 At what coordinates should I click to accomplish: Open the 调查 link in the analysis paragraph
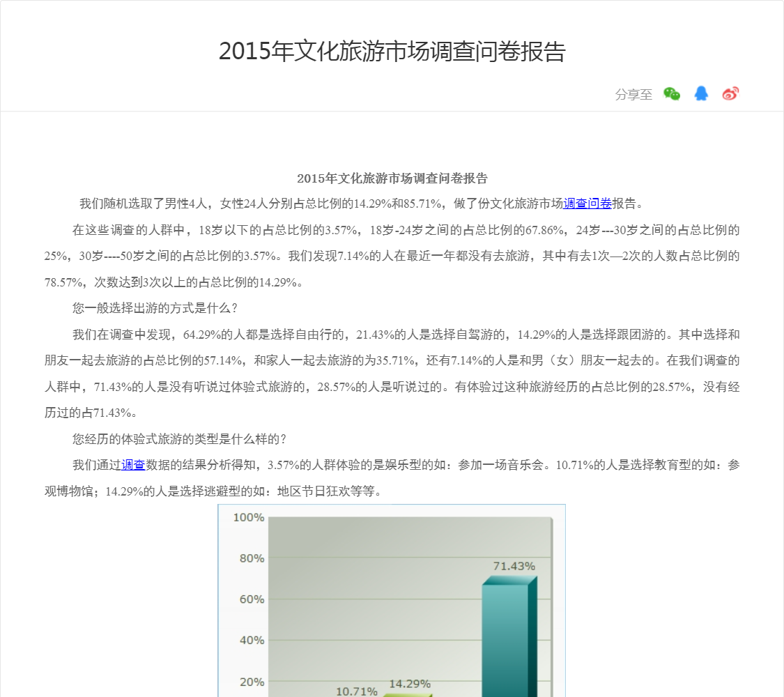(133, 465)
